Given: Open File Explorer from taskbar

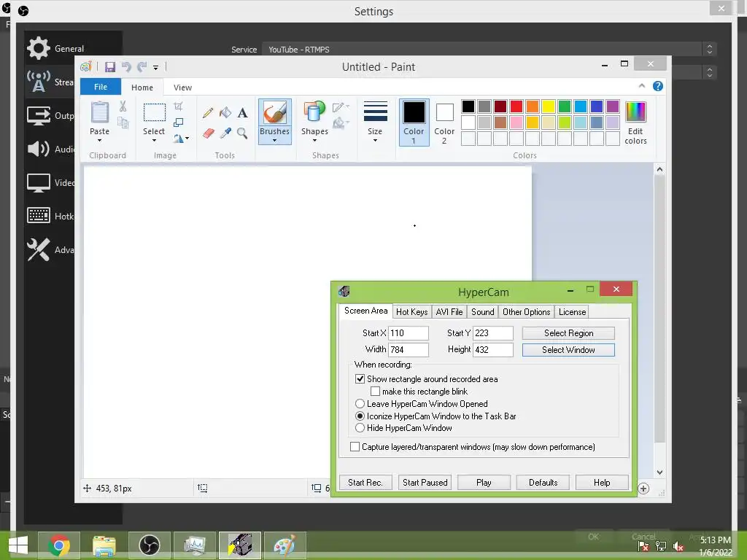Looking at the screenshot, I should coord(104,545).
